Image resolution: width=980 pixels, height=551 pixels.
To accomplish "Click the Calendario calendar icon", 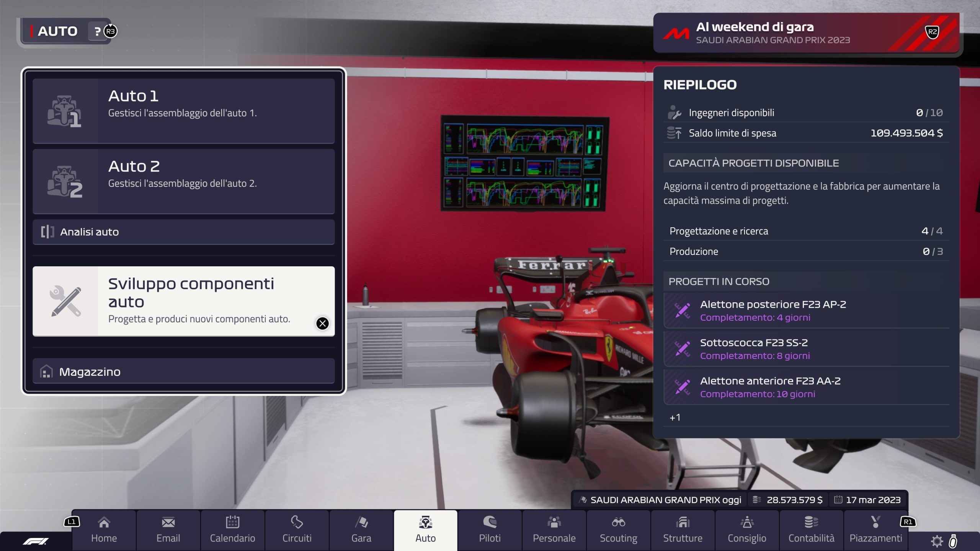I will [x=232, y=522].
